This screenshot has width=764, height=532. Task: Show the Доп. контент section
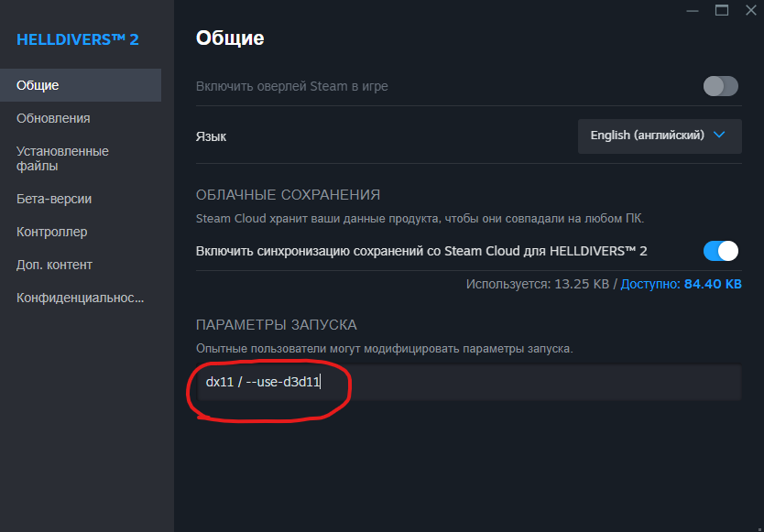coord(54,265)
